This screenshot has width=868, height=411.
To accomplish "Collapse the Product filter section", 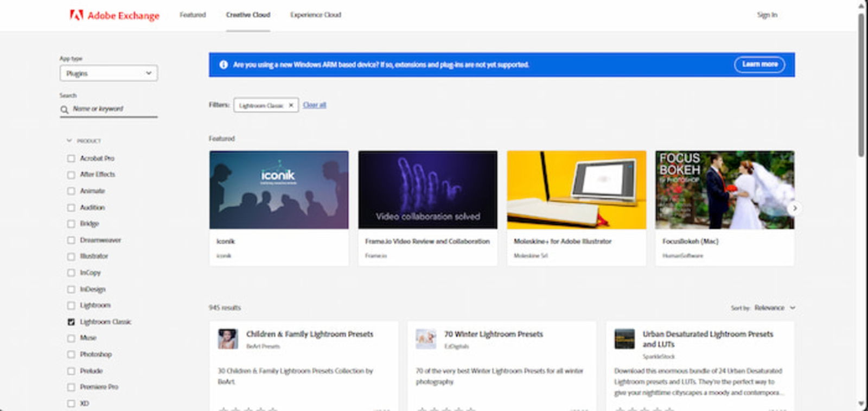I will tap(84, 141).
